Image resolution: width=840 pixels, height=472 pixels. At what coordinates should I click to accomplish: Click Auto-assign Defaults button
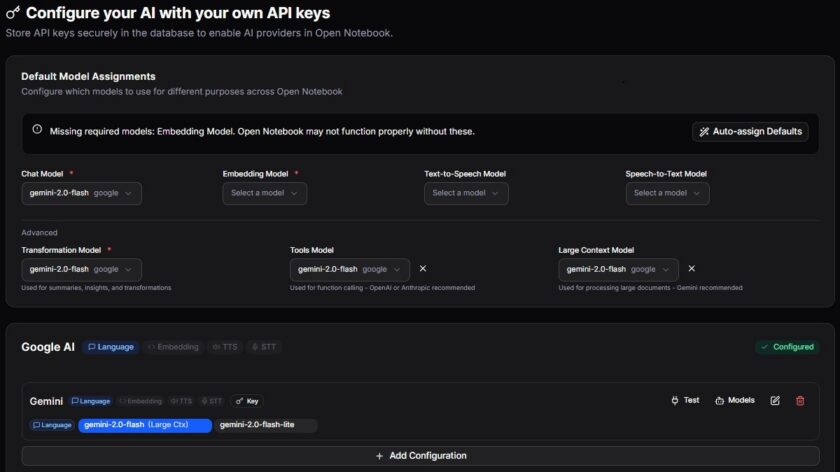click(x=750, y=132)
